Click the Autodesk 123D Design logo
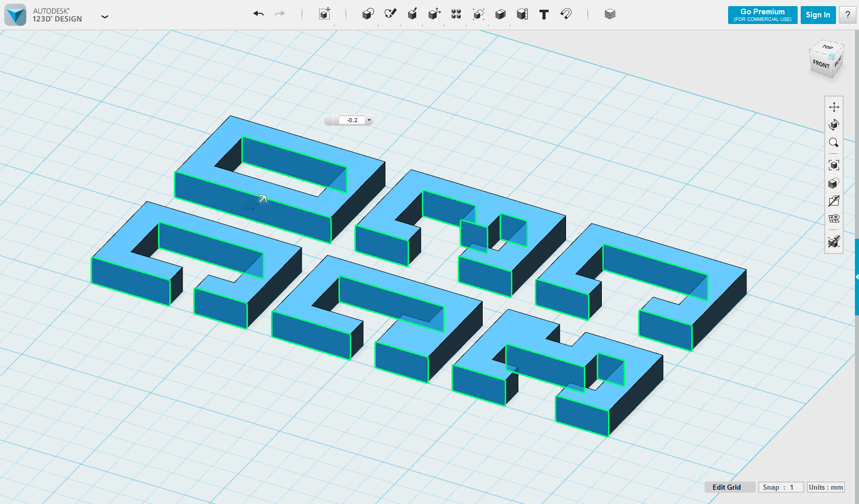Screen dimensions: 859x504 [x=15, y=15]
